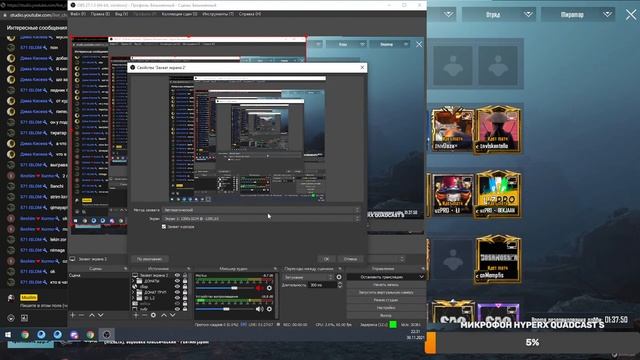Screen dimensions: 640x360
Task: Open Mic/Aux audio settings gear
Action: pos(269,288)
